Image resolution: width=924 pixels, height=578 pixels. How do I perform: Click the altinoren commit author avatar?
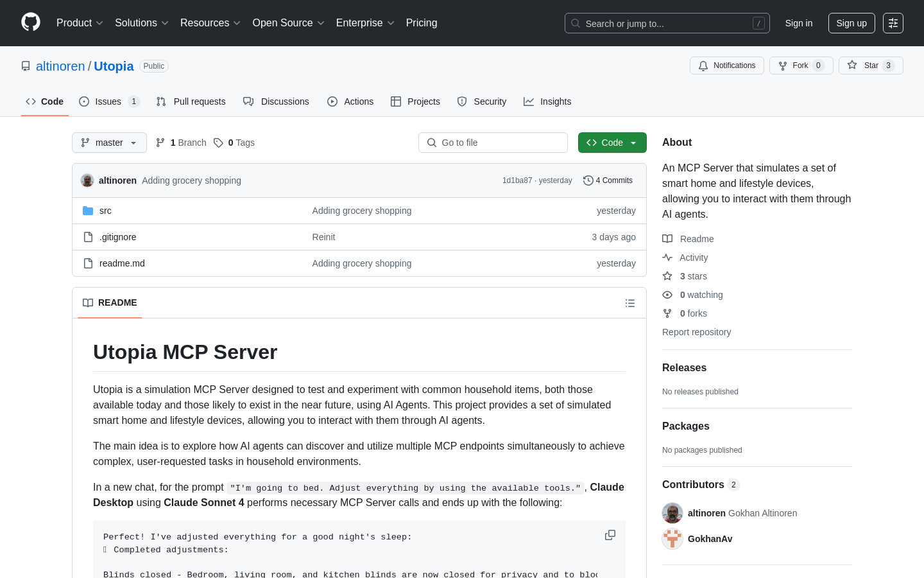click(87, 180)
